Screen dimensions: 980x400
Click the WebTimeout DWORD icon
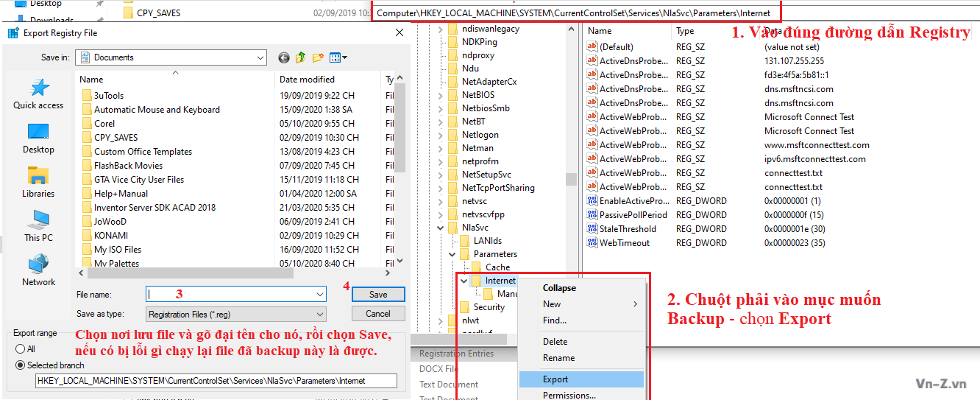592,242
